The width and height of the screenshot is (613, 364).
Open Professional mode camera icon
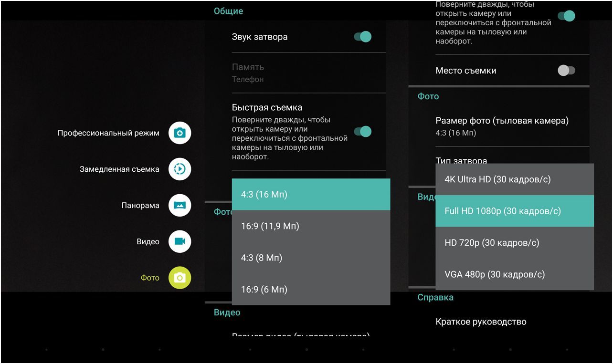point(180,133)
